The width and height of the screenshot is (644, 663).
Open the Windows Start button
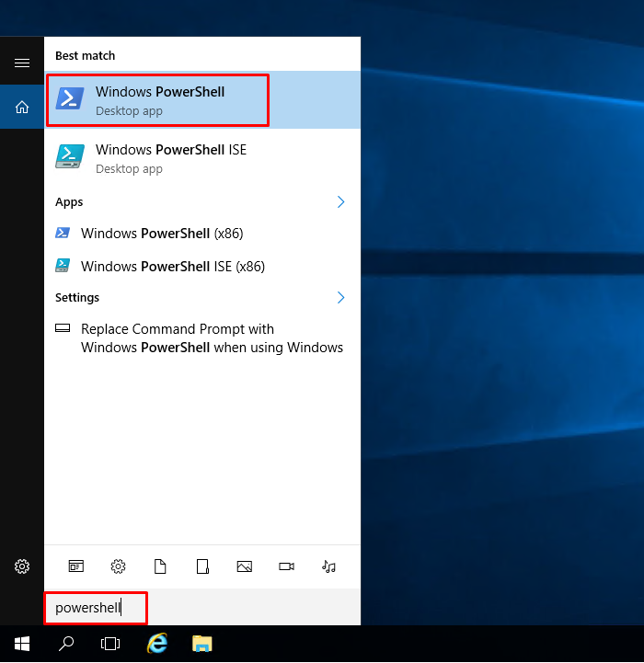(x=22, y=644)
